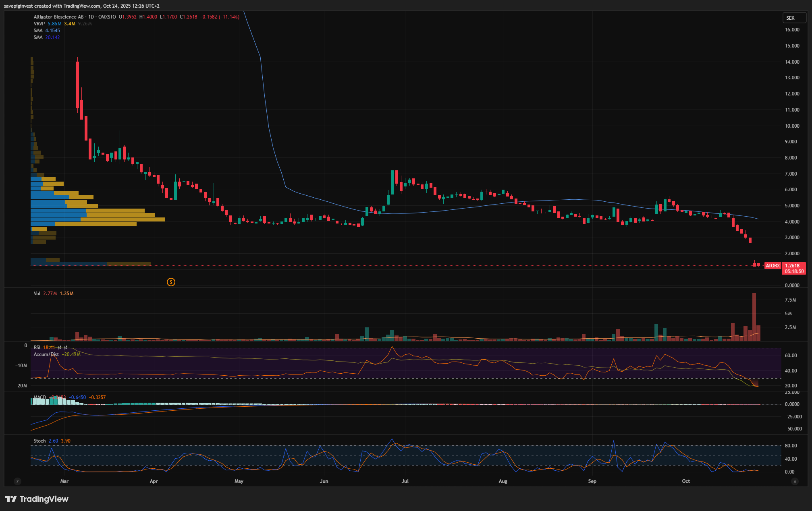This screenshot has width=812, height=511.
Task: Select the Accum/Dist indicator legend
Action: pos(46,354)
